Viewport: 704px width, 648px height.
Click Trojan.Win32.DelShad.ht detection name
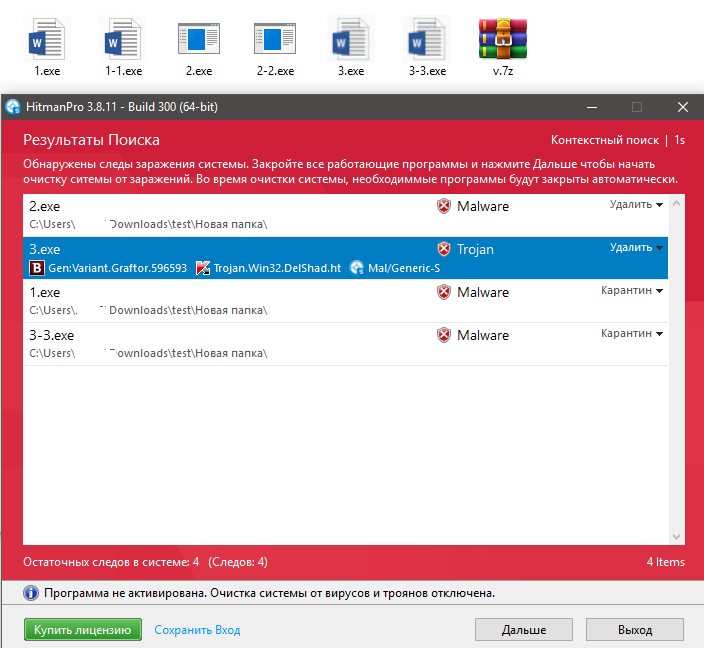[x=277, y=268]
